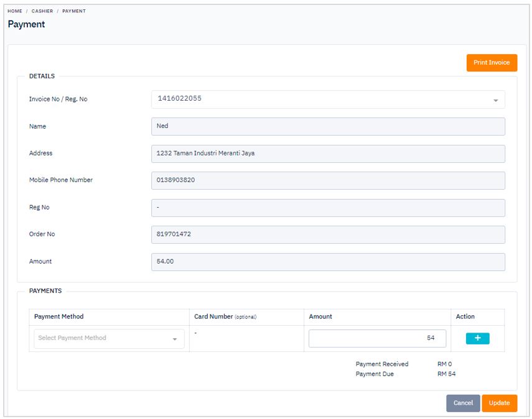Click the payment Amount input showing 54

click(377, 338)
